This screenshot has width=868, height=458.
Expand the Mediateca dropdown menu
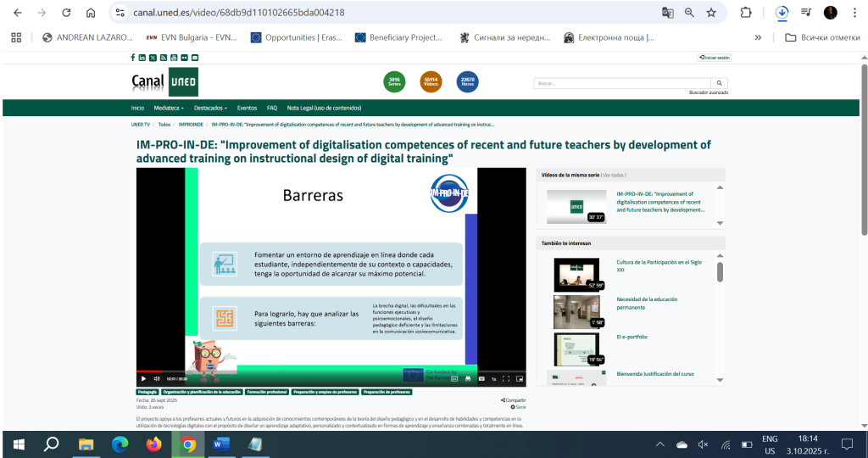[169, 109]
